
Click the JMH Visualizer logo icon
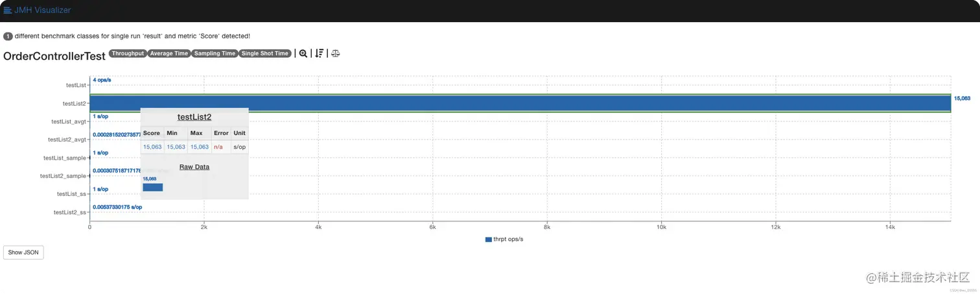8,10
